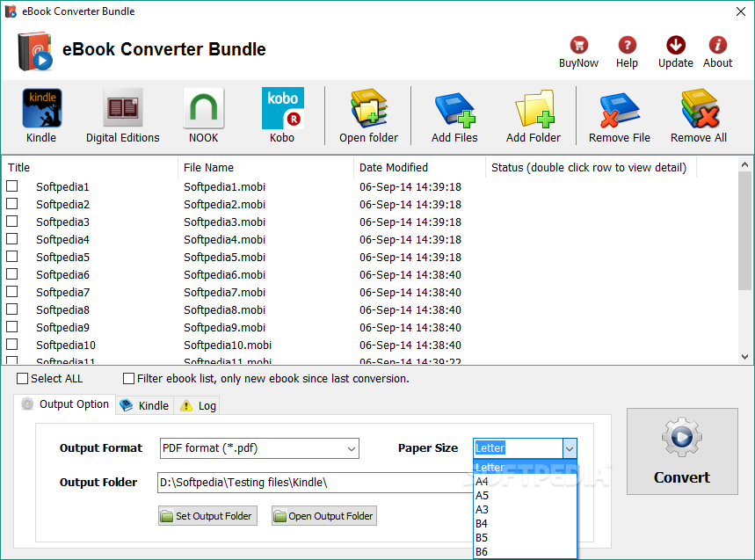Click the Paper Size text field
The width and height of the screenshot is (755, 560).
click(x=518, y=448)
